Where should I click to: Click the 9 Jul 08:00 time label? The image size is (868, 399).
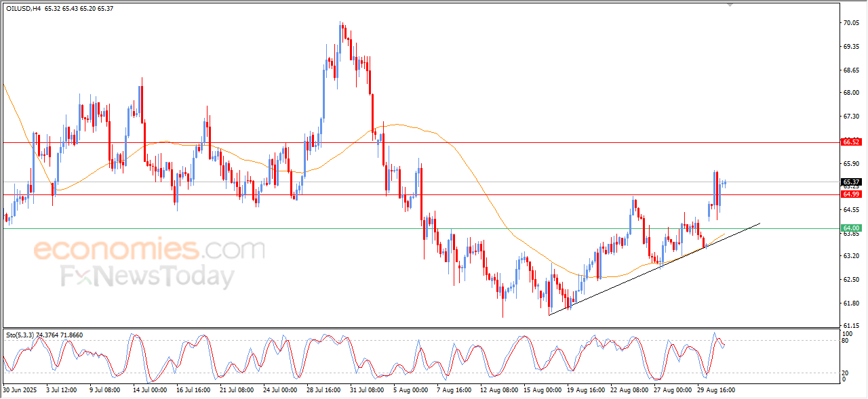pyautogui.click(x=104, y=390)
